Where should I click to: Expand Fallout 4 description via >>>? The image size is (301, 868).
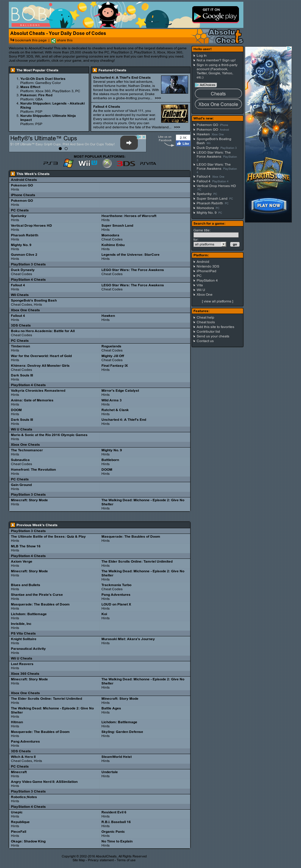pos(177,127)
